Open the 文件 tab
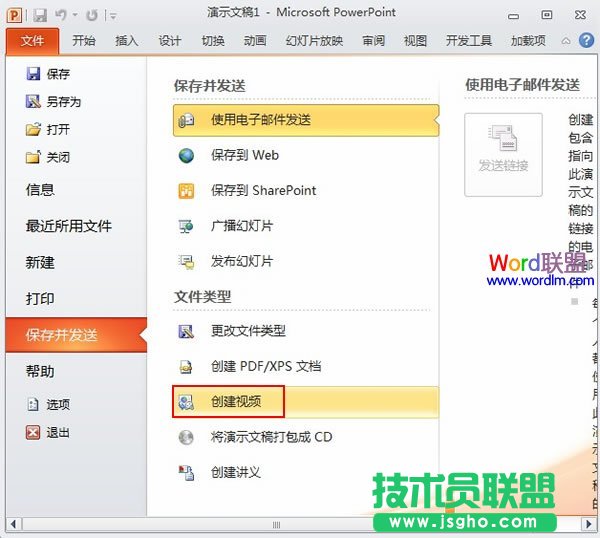This screenshot has width=600, height=538. click(33, 41)
